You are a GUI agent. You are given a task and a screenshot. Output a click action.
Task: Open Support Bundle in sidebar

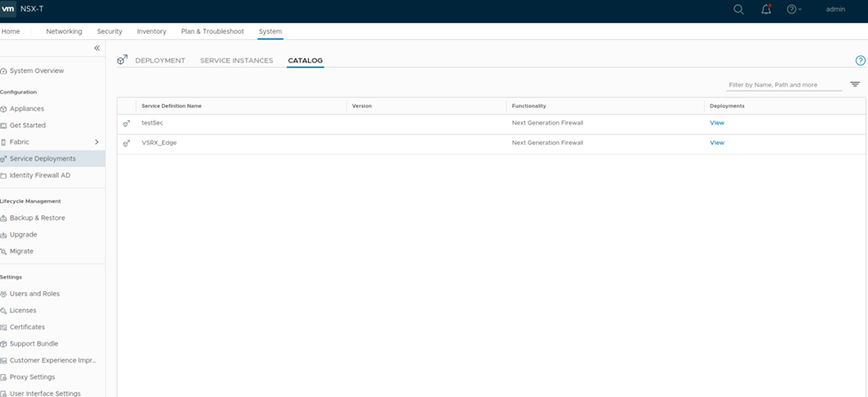[34, 344]
